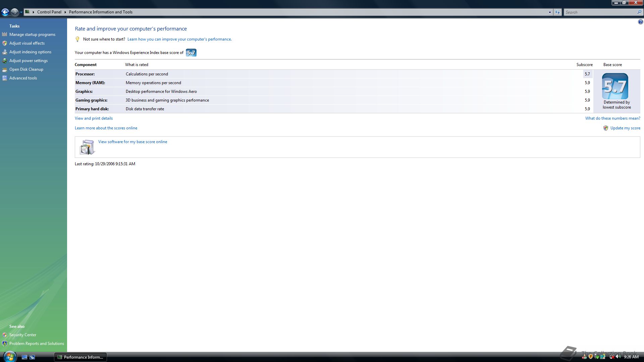The width and height of the screenshot is (644, 362).
Task: Click the light bulb tip icon
Action: [x=77, y=39]
